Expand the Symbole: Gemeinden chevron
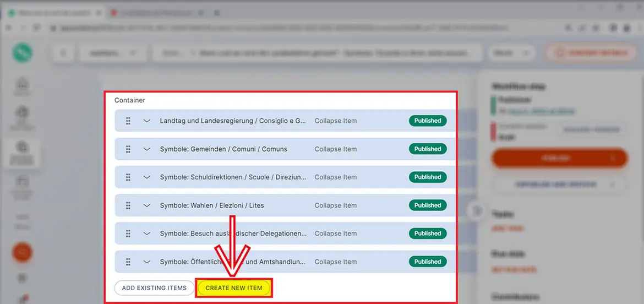Viewport: 644px width, 304px height. (147, 149)
